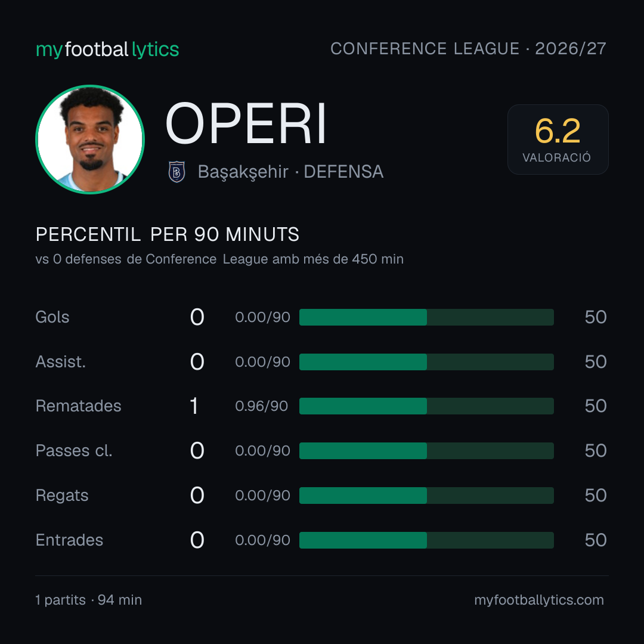Screen dimensions: 644x644
Task: Click the OPERI player name heading
Action: coord(246,123)
